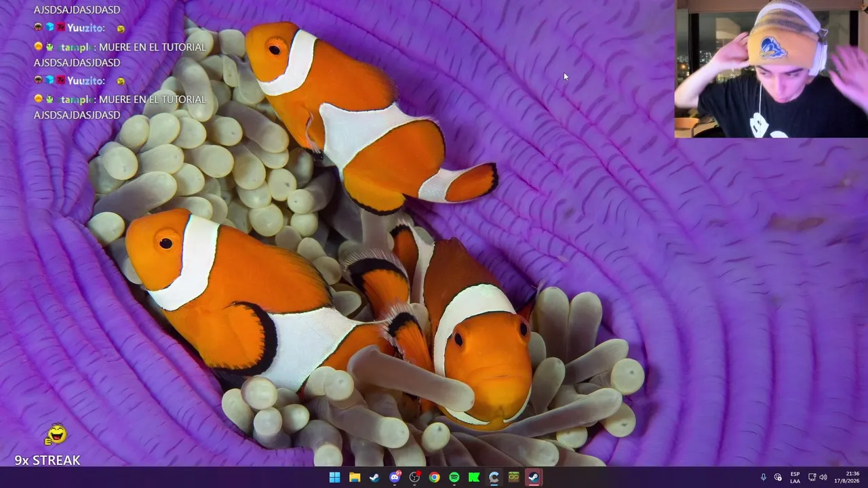Switch to the C chat-bubble app on taskbar

[494, 477]
